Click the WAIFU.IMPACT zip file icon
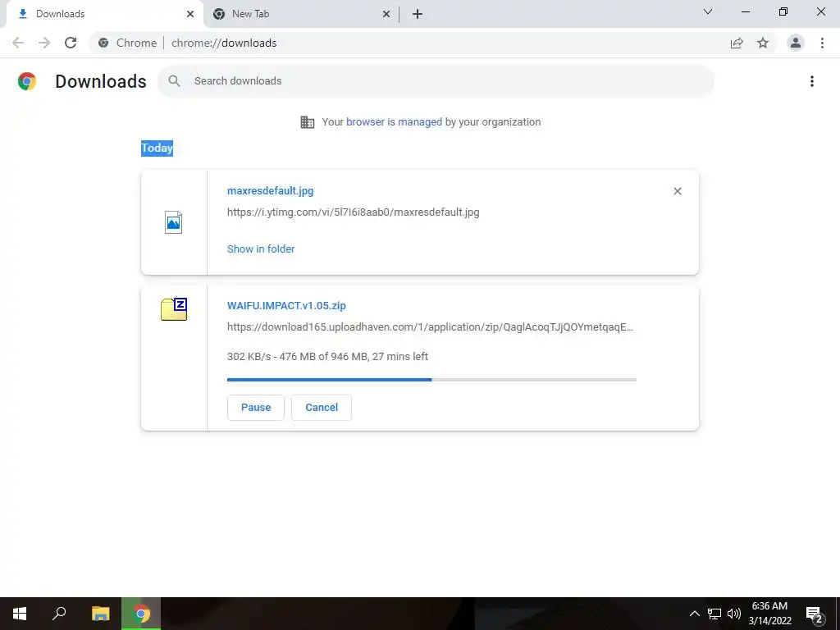840x630 pixels. (174, 309)
